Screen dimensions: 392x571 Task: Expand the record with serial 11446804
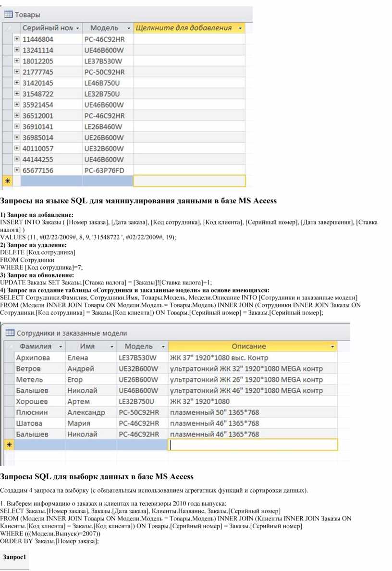point(17,38)
